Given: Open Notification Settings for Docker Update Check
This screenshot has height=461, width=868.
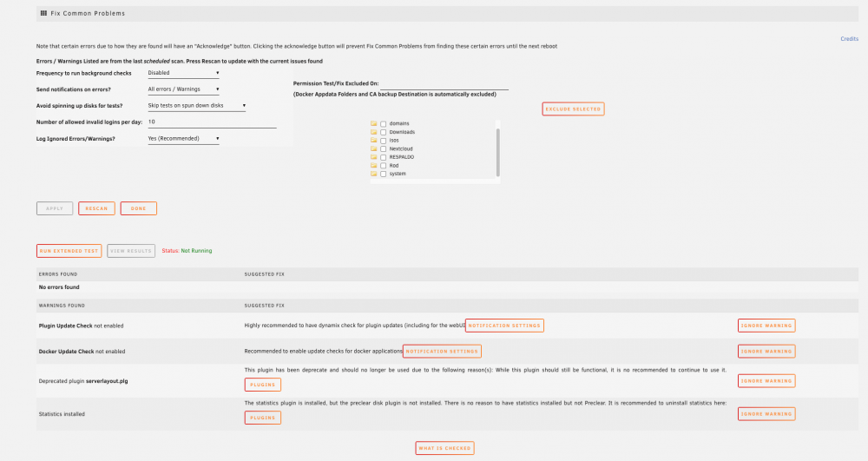Looking at the screenshot, I should pyautogui.click(x=442, y=351).
